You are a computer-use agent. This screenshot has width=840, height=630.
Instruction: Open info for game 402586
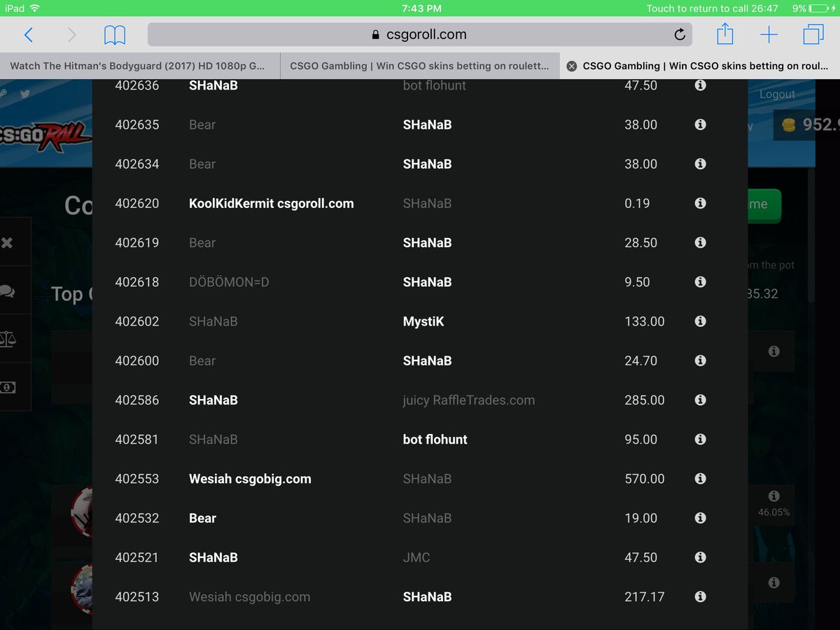(699, 400)
